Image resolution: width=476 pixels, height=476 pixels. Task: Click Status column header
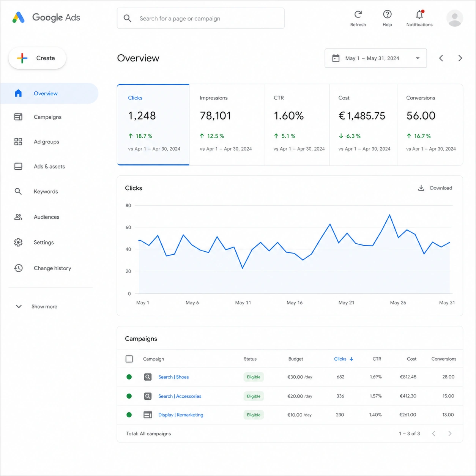click(250, 359)
